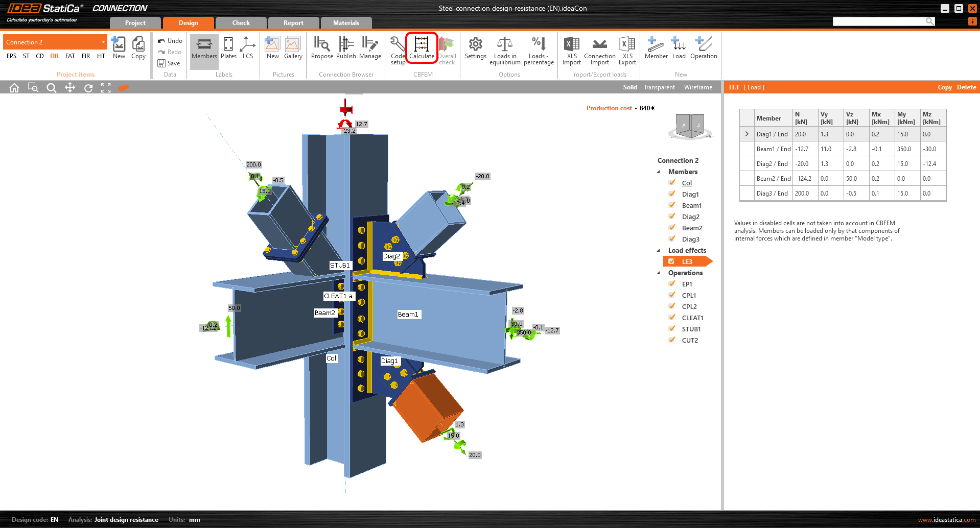Uncheck the Diag3 member
This screenshot has width=980, height=528.
click(x=672, y=238)
